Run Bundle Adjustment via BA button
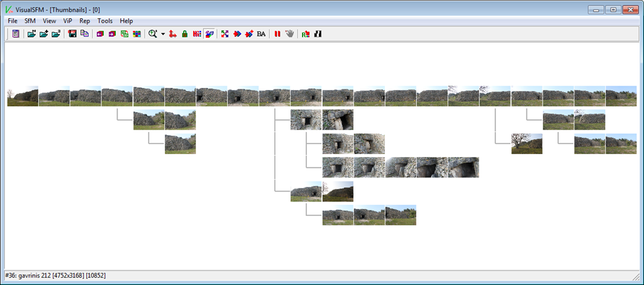The height and width of the screenshot is (285, 644). pos(261,33)
